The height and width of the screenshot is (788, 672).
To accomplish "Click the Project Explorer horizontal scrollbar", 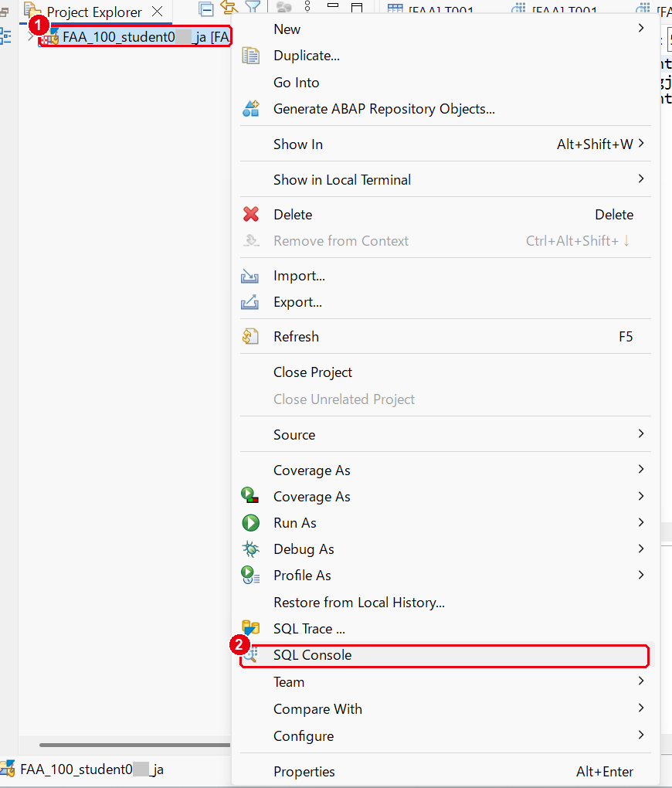I will pyautogui.click(x=134, y=745).
